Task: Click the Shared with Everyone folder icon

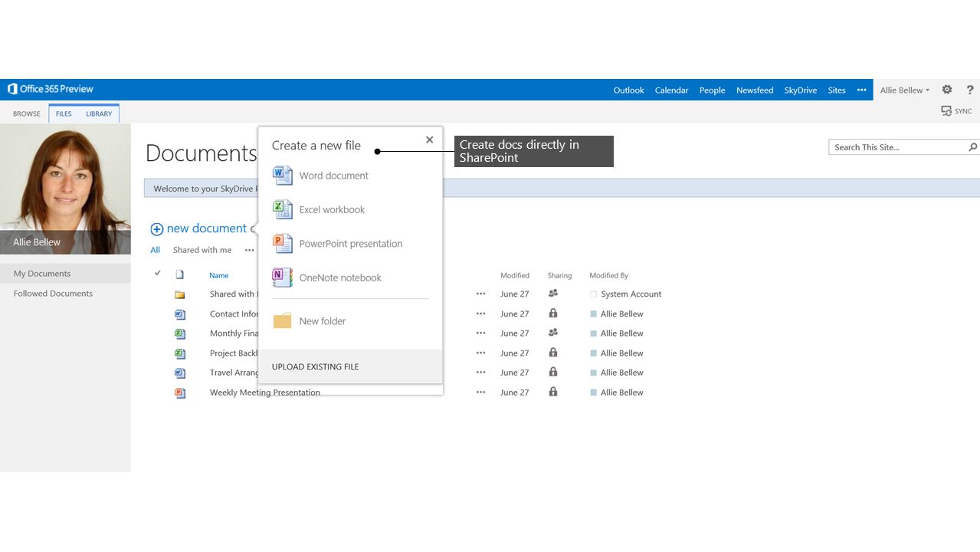Action: tap(180, 294)
